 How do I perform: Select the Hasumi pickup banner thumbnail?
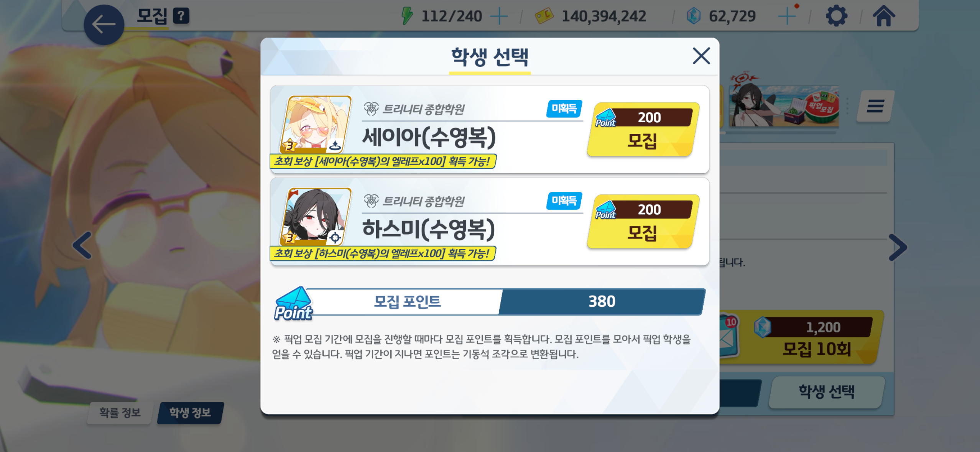[x=784, y=102]
